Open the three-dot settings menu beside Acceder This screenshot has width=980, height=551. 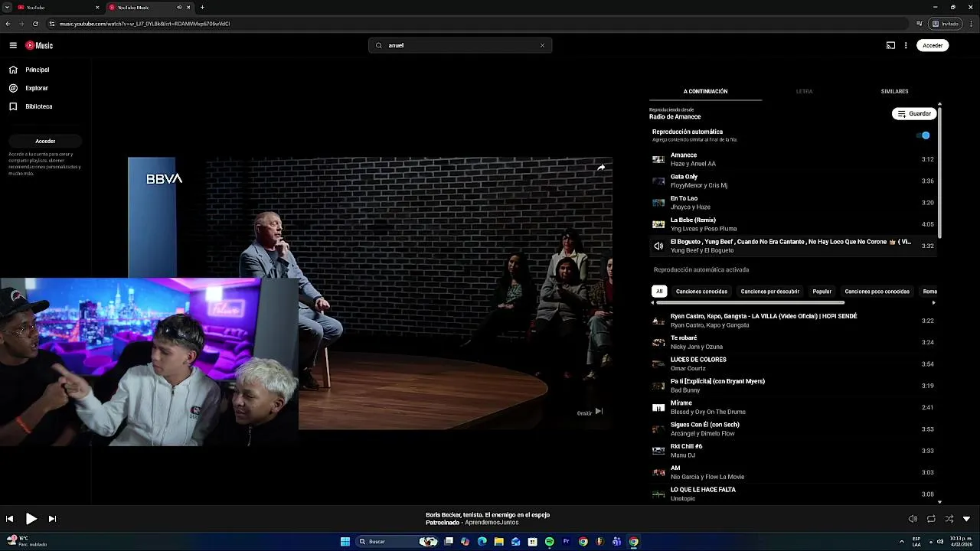pyautogui.click(x=906, y=45)
